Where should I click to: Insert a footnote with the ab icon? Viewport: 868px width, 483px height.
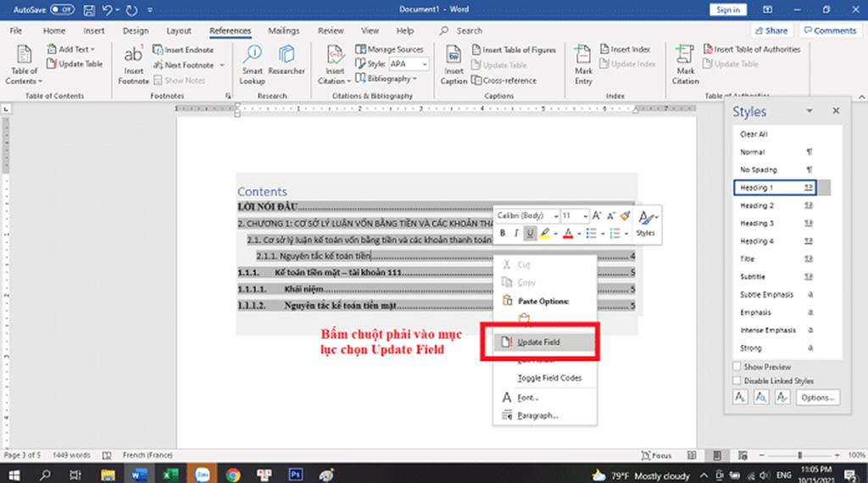pyautogui.click(x=133, y=65)
